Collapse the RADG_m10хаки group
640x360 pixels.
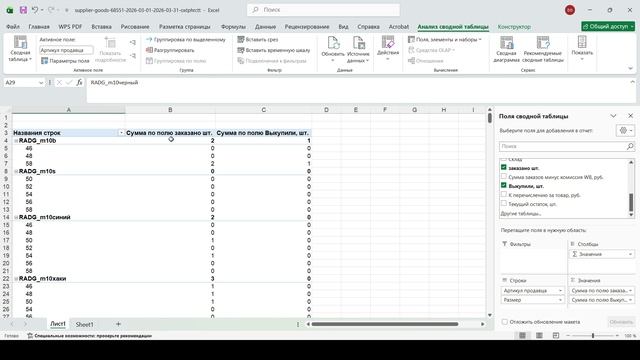click(x=16, y=279)
